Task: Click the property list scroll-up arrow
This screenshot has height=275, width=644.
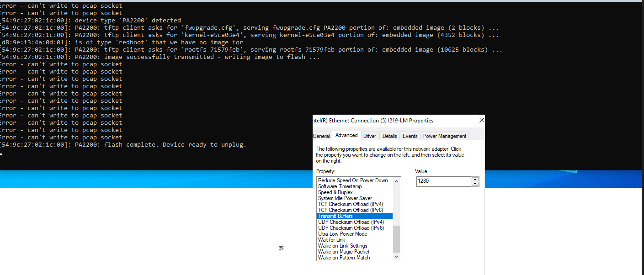Action: point(397,180)
